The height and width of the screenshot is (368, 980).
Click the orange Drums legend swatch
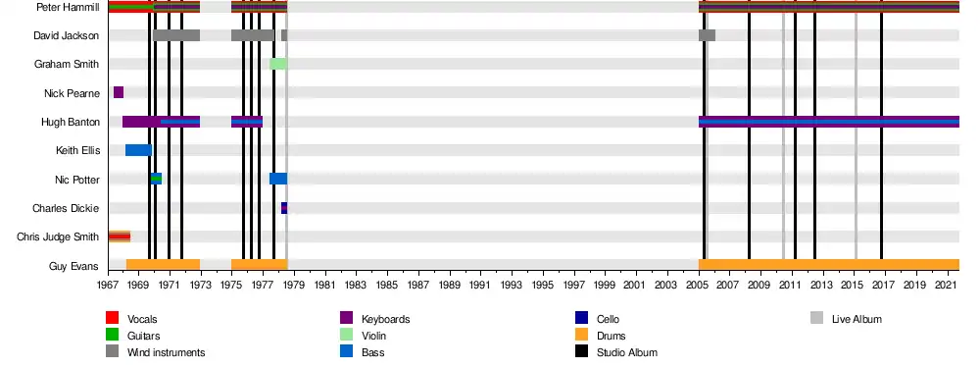coord(581,335)
